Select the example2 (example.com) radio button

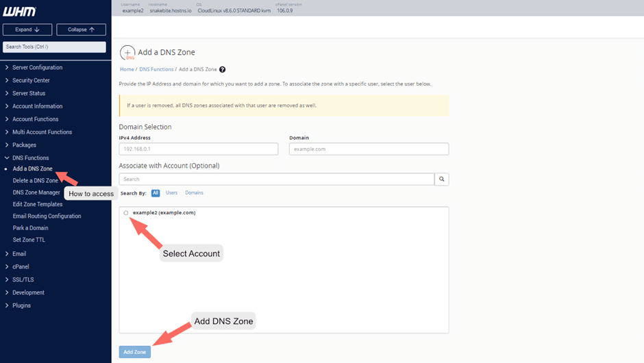pyautogui.click(x=126, y=213)
